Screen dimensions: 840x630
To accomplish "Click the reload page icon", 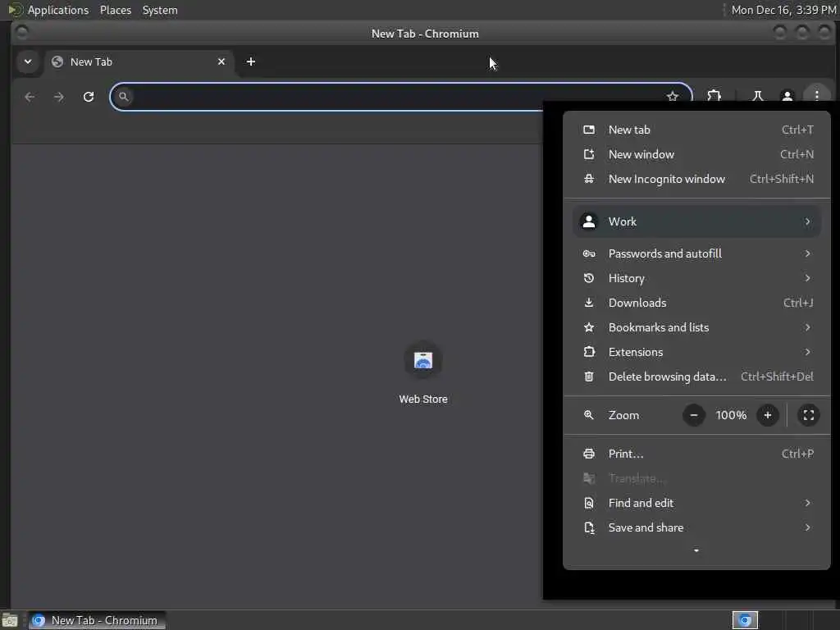I will click(89, 97).
